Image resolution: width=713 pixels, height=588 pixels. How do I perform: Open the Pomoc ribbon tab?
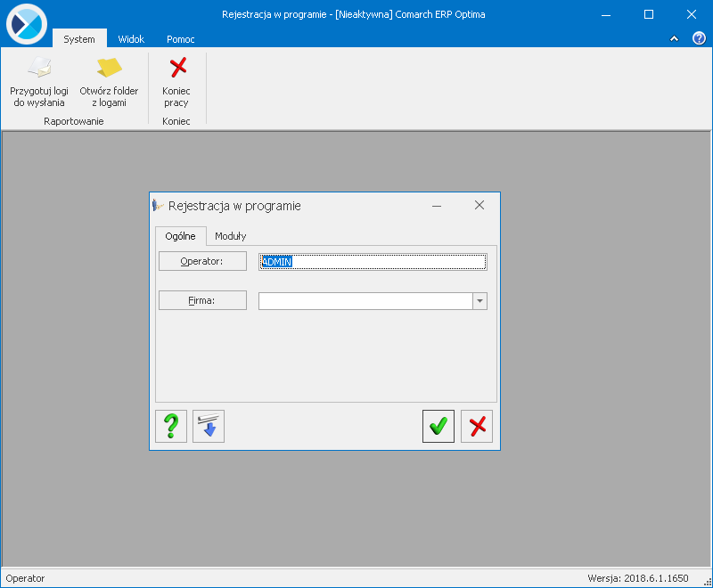tap(181, 39)
